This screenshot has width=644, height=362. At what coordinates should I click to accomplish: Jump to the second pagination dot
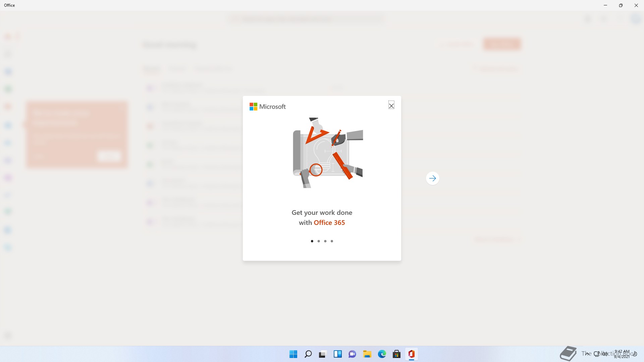click(x=319, y=241)
